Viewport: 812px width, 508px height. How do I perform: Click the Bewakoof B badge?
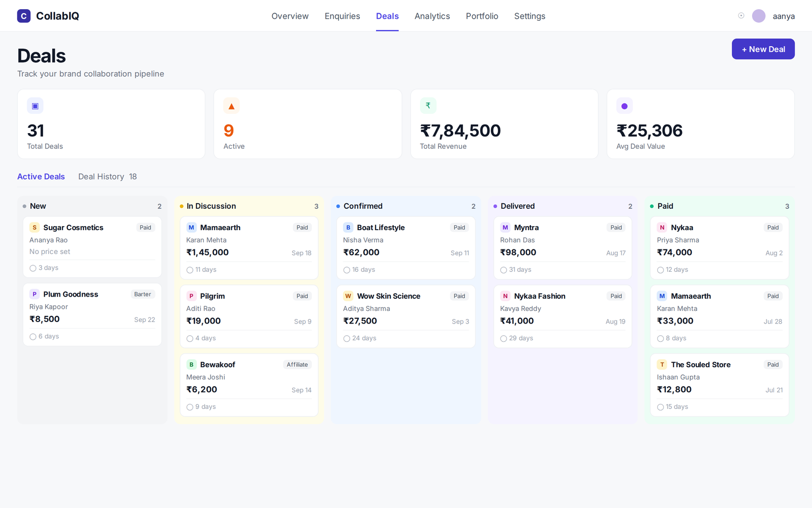click(x=191, y=365)
